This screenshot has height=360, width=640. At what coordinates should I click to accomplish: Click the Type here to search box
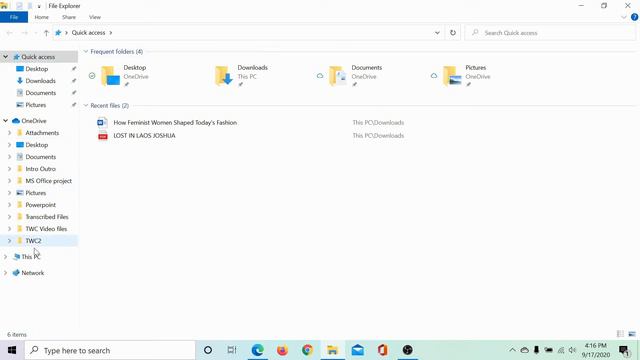[x=110, y=350]
